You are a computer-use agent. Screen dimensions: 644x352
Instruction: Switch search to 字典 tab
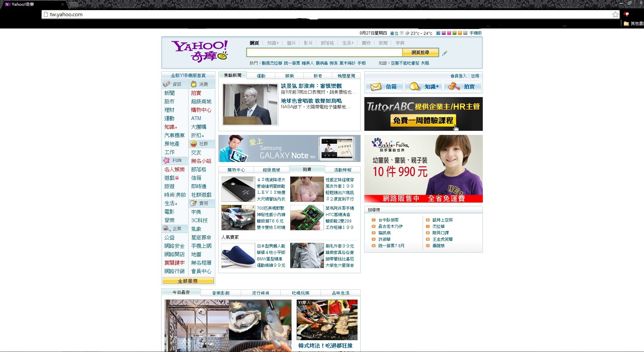(400, 43)
